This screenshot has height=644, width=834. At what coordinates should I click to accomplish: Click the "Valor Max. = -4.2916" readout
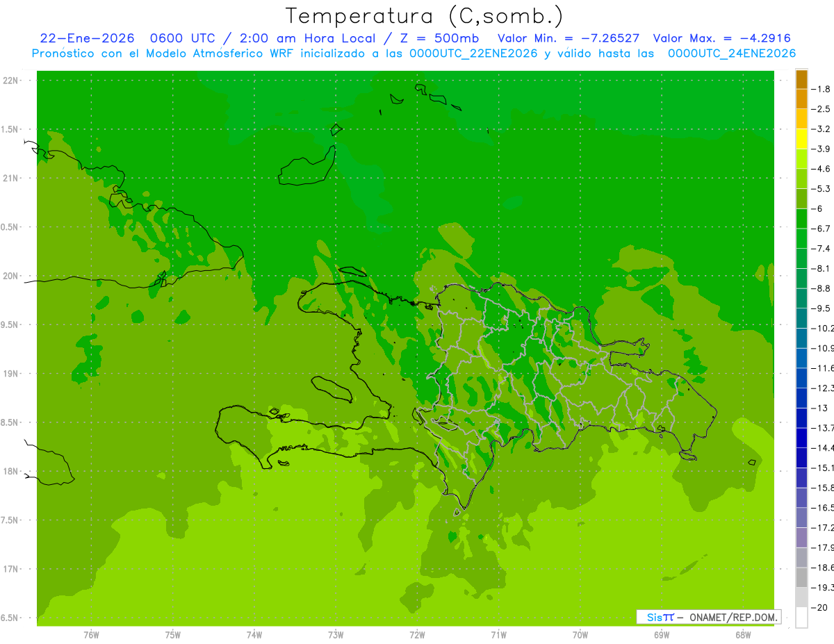723,38
